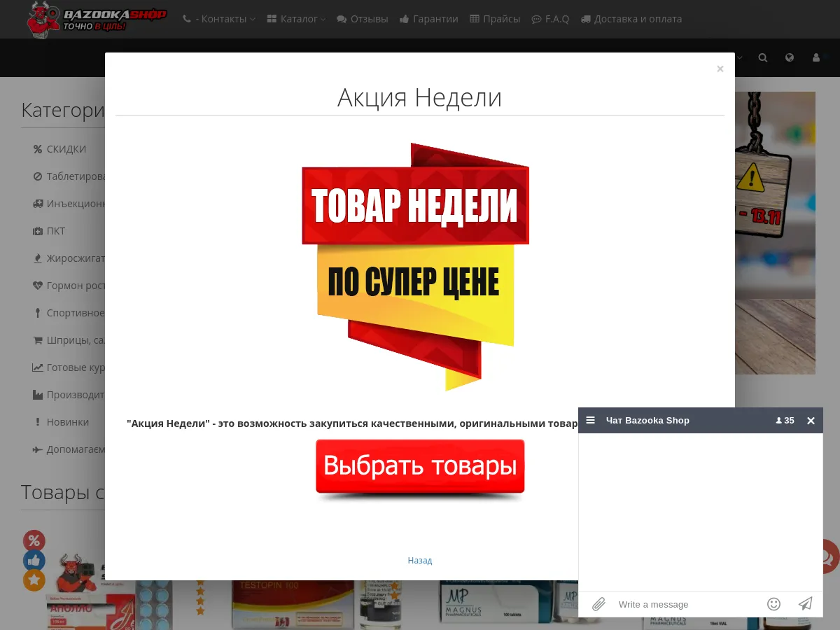Attach a file with the paperclip icon

click(x=598, y=603)
